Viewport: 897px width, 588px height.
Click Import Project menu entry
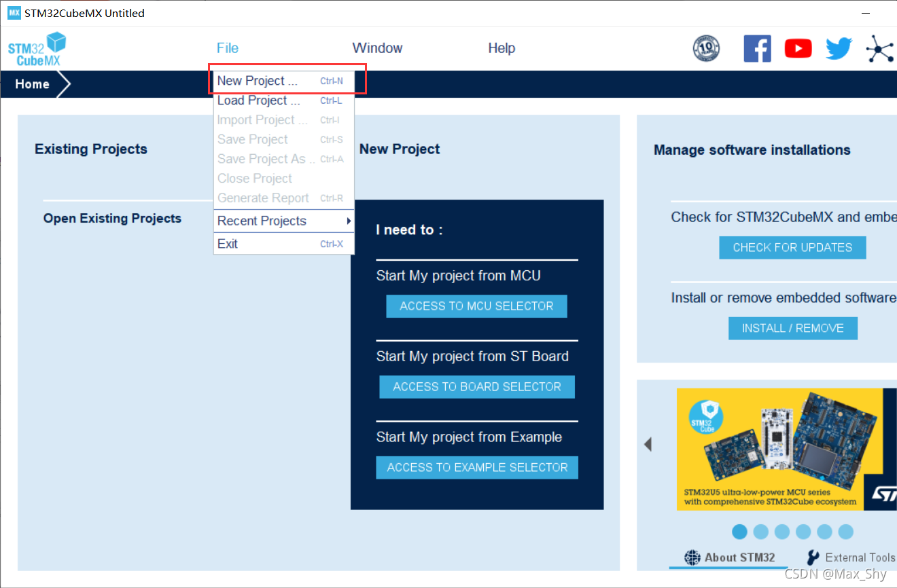pyautogui.click(x=284, y=120)
